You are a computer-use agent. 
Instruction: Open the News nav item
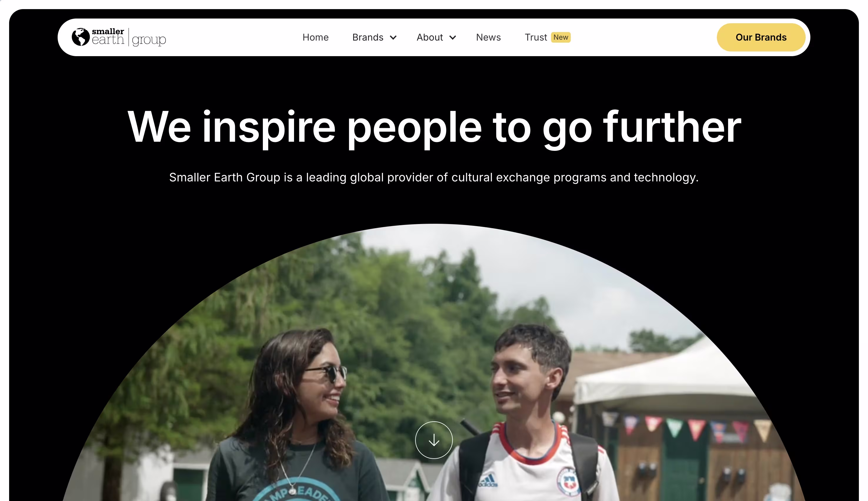click(488, 37)
